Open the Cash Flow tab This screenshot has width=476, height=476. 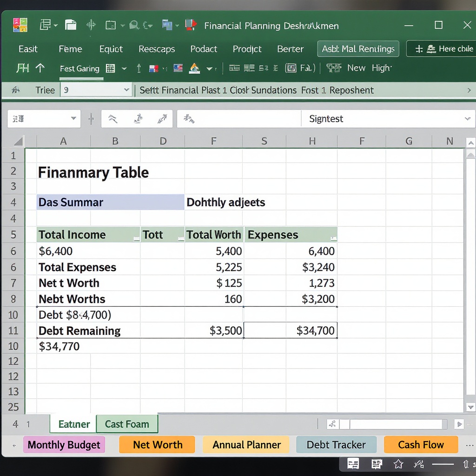coord(421,445)
